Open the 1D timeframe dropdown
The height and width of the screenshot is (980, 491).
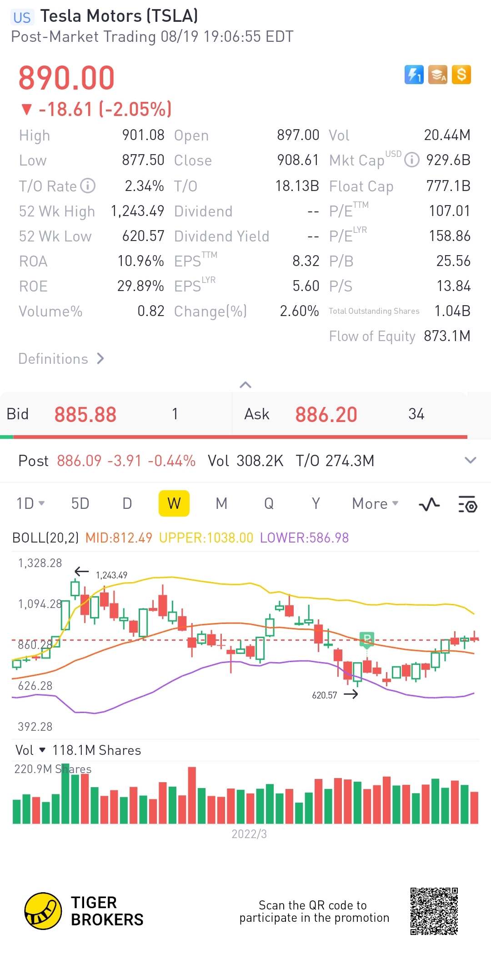(x=30, y=503)
